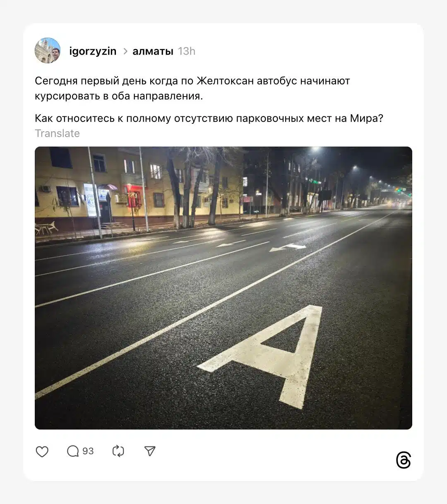Like the post with the heart icon

42,451
